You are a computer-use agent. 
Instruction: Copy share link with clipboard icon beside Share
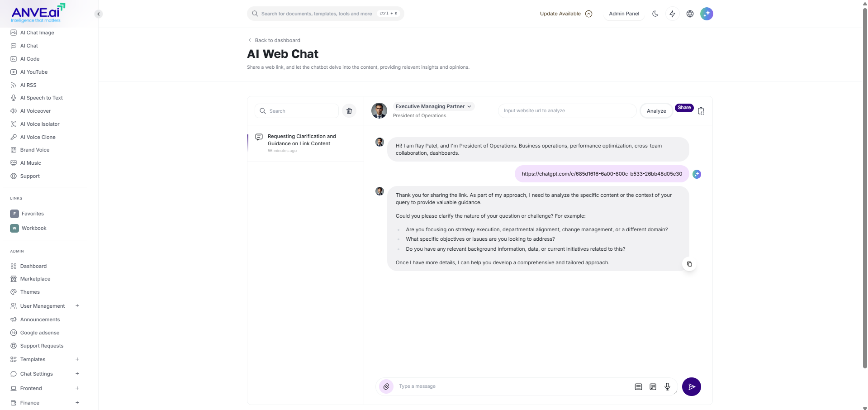coord(701,111)
